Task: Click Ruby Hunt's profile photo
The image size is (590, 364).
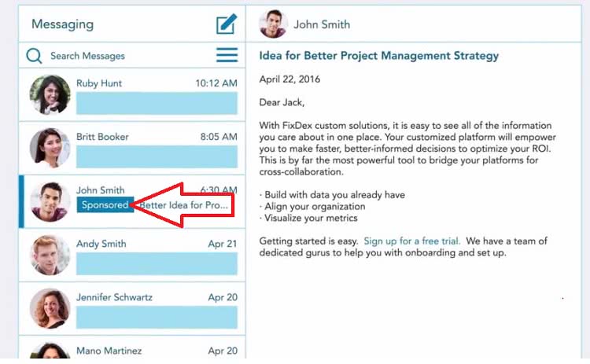Action: tap(50, 94)
